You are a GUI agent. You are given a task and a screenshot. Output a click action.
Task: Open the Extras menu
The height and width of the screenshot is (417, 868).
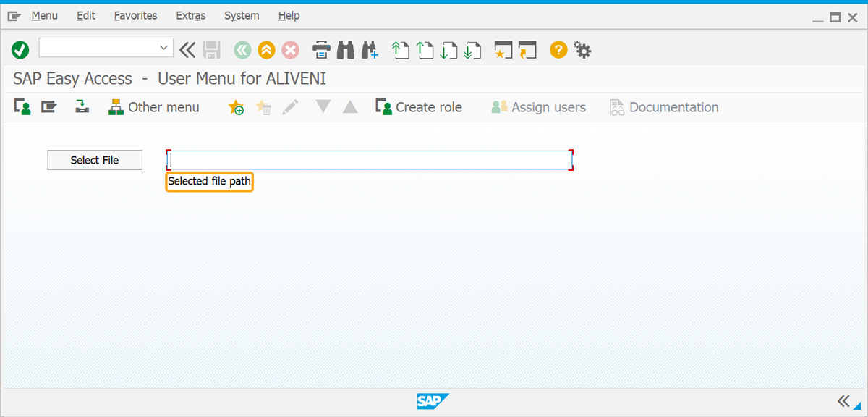click(x=191, y=15)
